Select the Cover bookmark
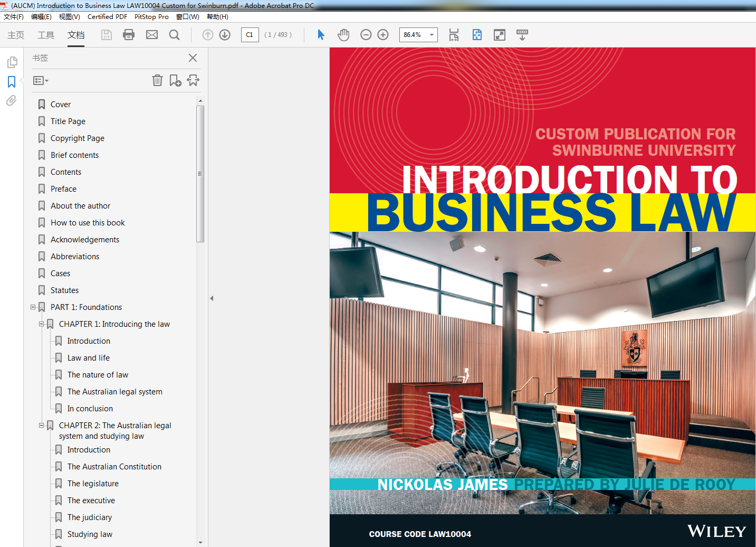The image size is (756, 547). coord(60,105)
